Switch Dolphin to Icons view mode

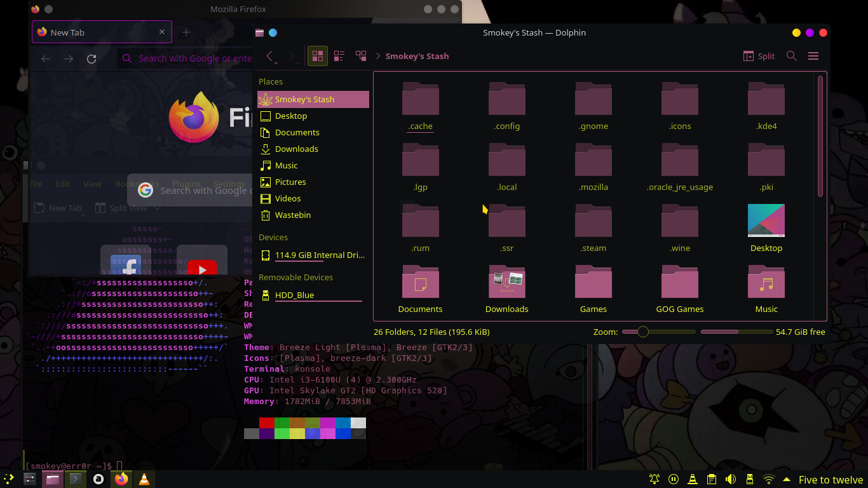[318, 56]
